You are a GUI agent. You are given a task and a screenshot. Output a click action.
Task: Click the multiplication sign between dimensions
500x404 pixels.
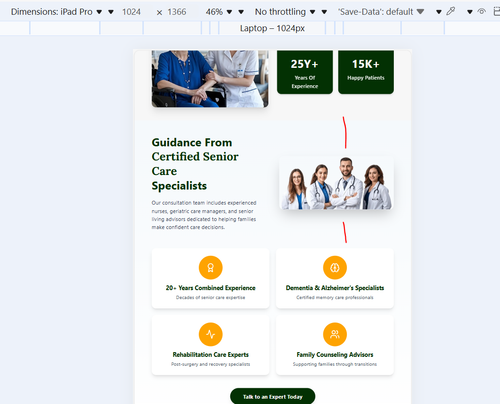pos(159,13)
